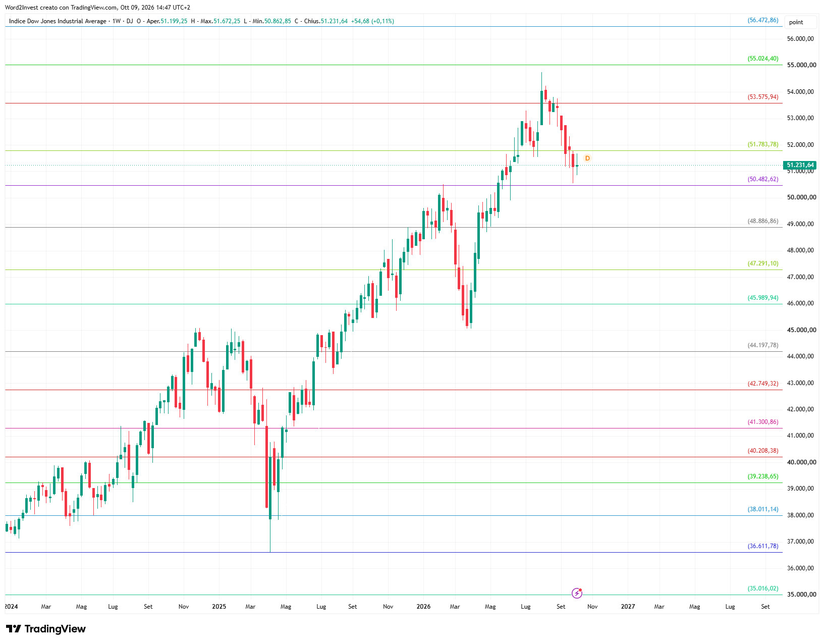The image size is (824, 644).
Task: Click the TradingView logo at the bottom
Action: [46, 629]
